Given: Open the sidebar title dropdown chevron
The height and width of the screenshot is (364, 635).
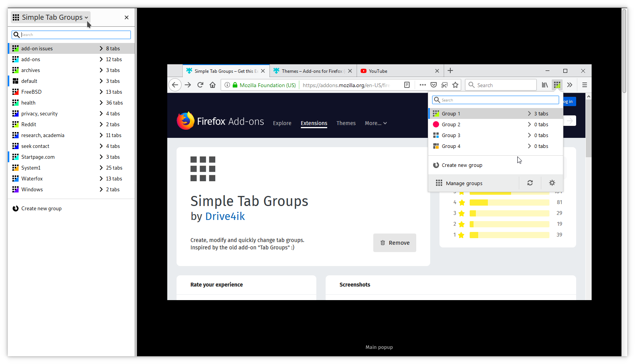Looking at the screenshot, I should click(x=86, y=17).
